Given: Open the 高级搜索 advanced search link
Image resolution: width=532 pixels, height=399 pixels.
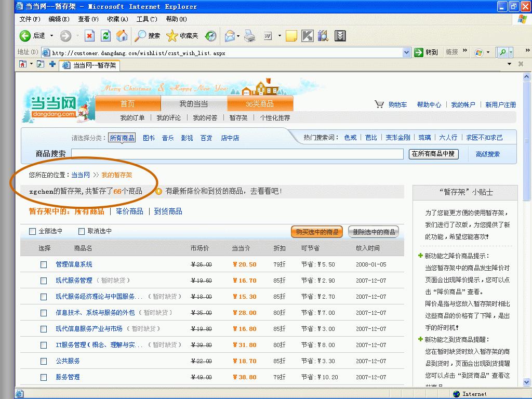Looking at the screenshot, I should click(x=487, y=154).
